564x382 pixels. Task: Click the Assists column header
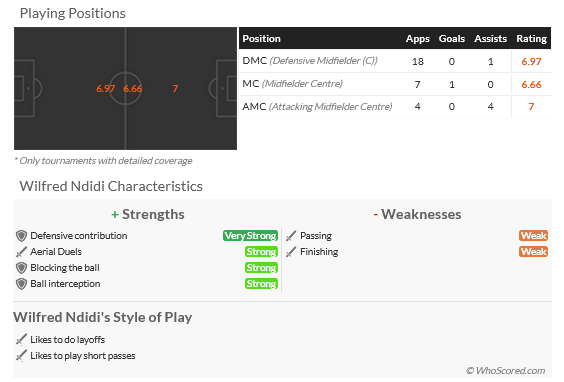point(490,38)
